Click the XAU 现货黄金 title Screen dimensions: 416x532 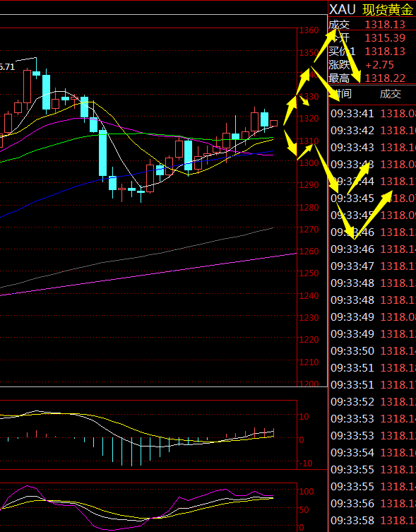[x=372, y=9]
